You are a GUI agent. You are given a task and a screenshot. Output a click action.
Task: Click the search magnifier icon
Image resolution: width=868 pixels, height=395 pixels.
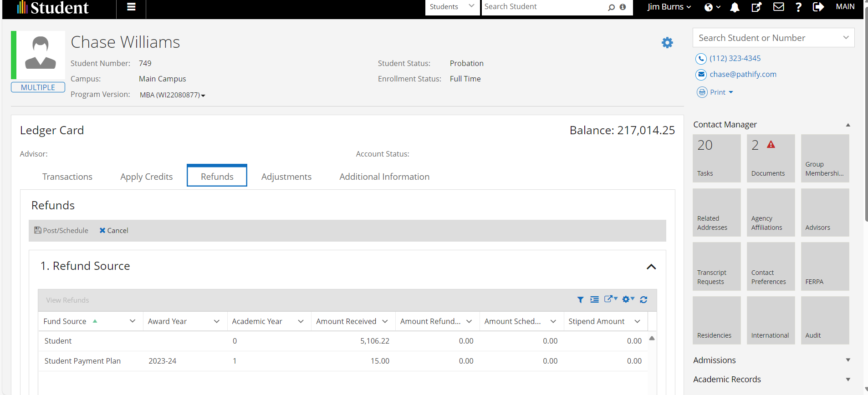point(611,7)
